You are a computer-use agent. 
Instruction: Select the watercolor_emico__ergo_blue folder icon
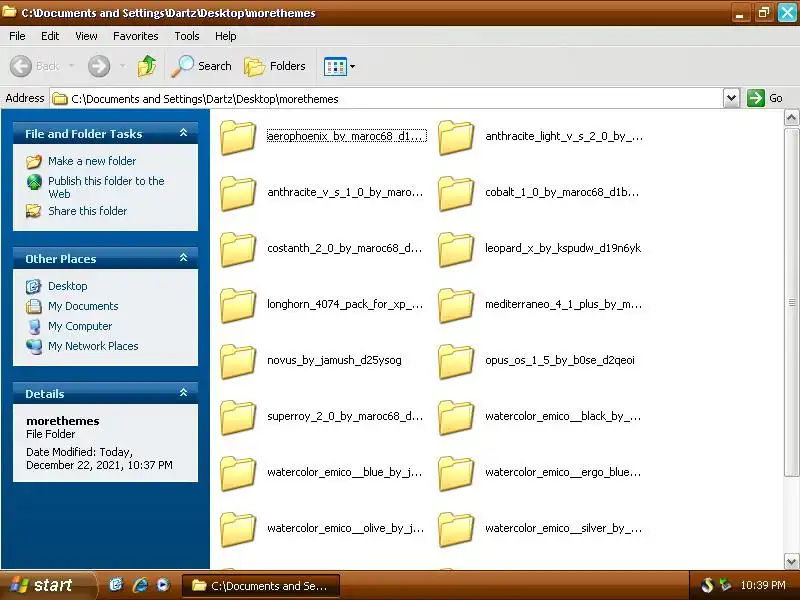tap(456, 473)
